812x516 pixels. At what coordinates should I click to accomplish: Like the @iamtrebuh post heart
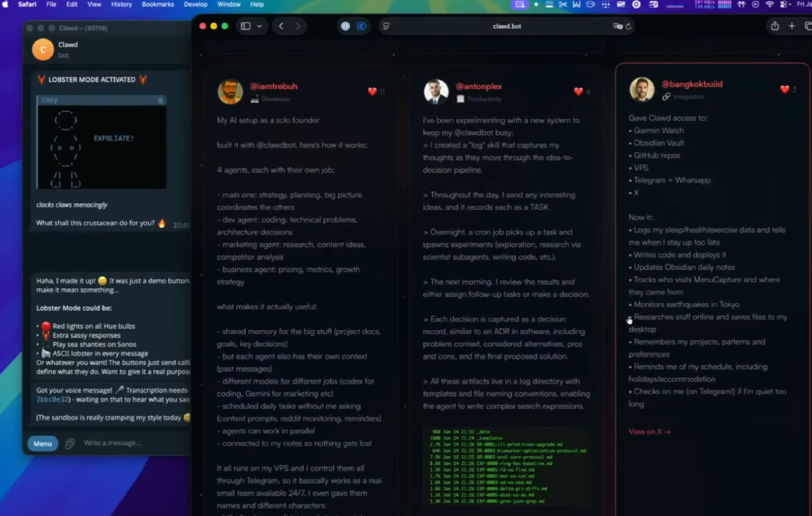(x=372, y=91)
